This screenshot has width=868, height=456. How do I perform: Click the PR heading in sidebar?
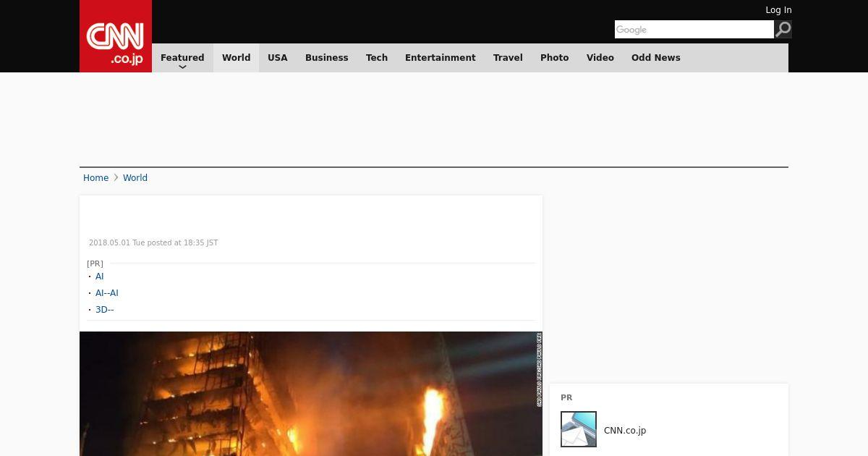(566, 398)
